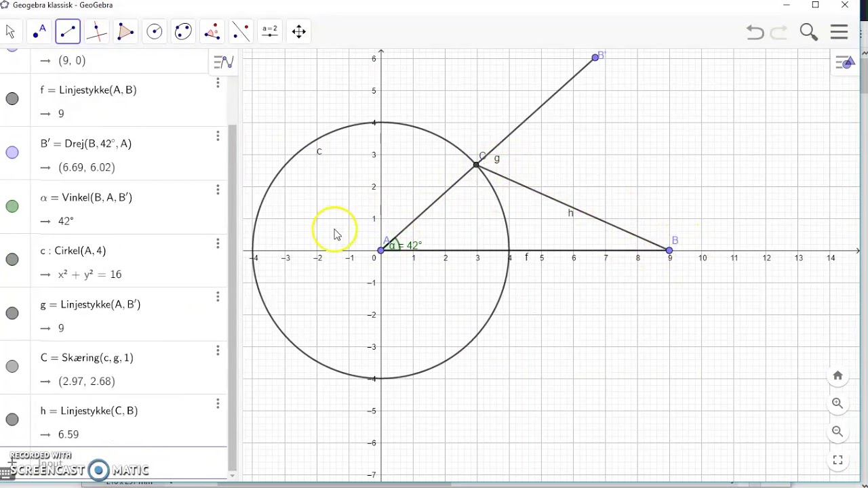Open options menu for B' = Drej row
Screen dimensions: 868x488
coord(218,136)
